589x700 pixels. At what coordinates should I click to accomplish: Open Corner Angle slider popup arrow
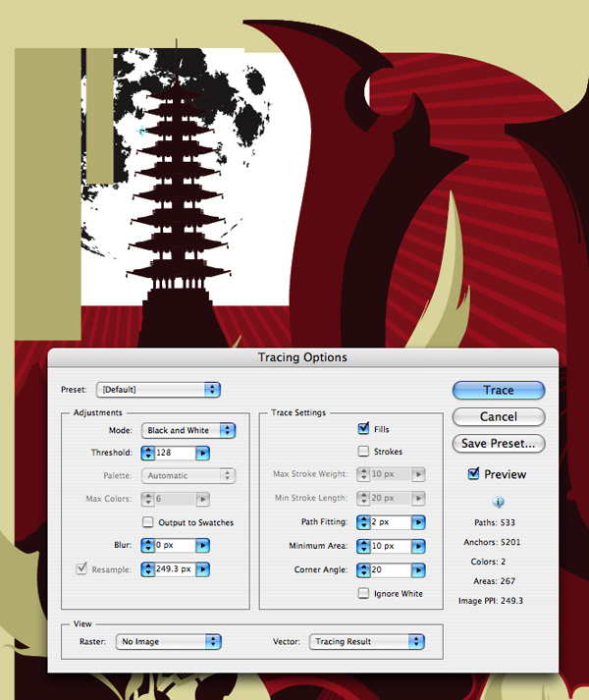(418, 569)
